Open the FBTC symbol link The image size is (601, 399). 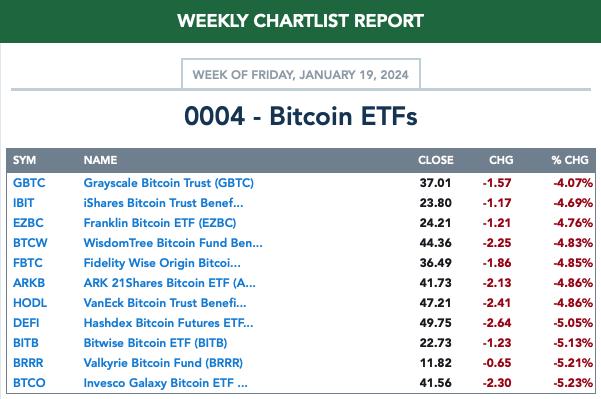[x=28, y=263]
